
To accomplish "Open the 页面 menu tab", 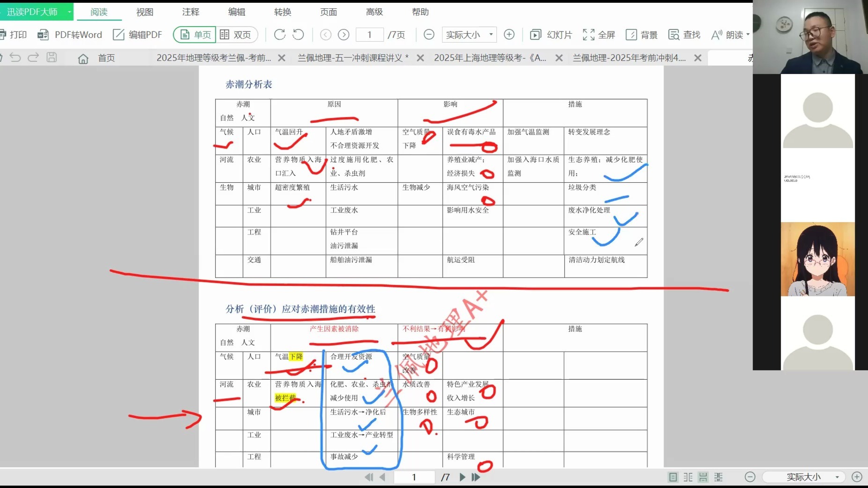I will pos(329,12).
